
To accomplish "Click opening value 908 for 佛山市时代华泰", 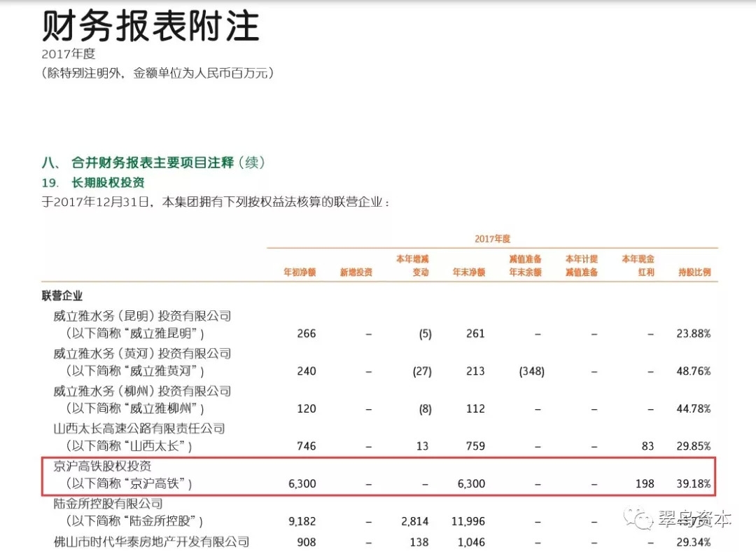I will click(306, 542).
